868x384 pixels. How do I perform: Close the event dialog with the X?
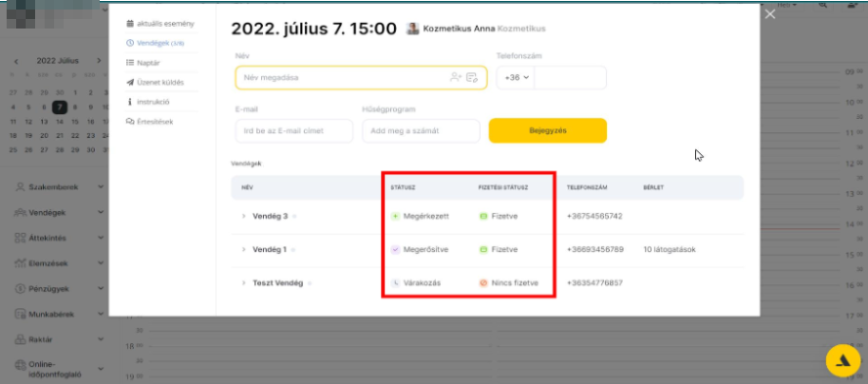[770, 14]
